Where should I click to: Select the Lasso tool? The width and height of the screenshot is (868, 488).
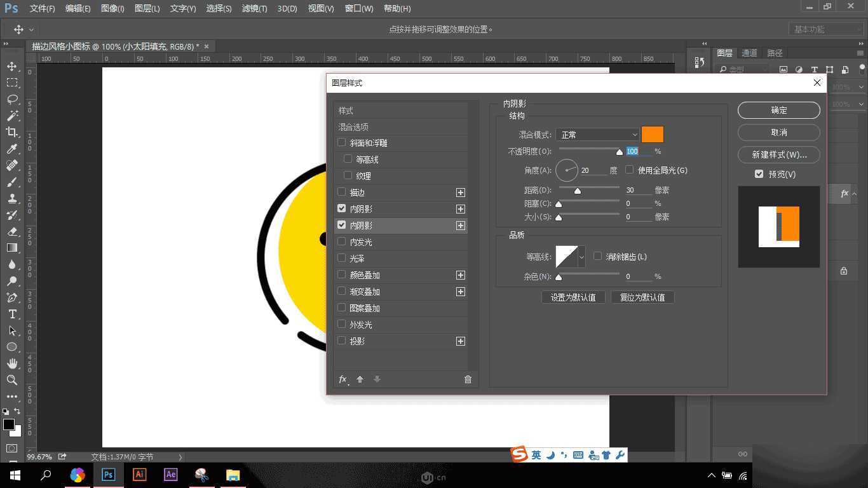click(x=11, y=99)
